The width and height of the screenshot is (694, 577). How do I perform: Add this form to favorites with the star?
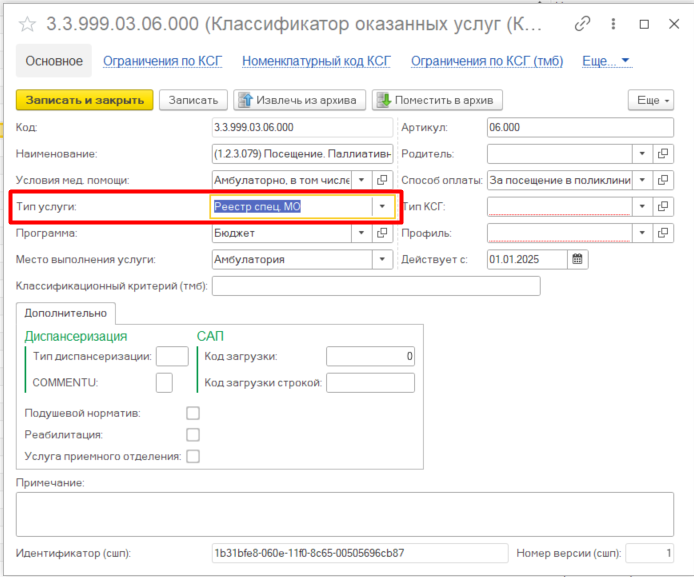[27, 24]
